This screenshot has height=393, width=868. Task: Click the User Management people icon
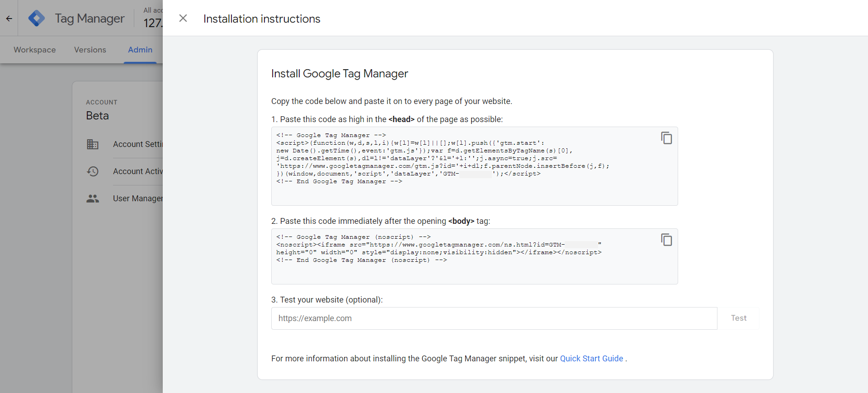click(x=93, y=199)
